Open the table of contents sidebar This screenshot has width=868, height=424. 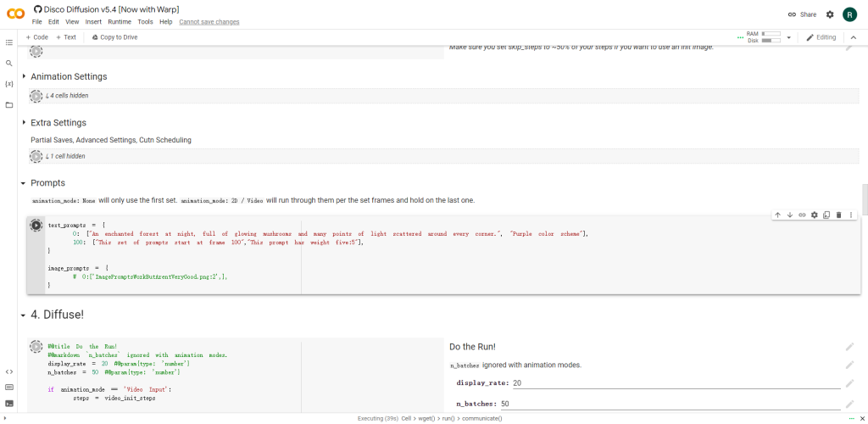tap(9, 42)
